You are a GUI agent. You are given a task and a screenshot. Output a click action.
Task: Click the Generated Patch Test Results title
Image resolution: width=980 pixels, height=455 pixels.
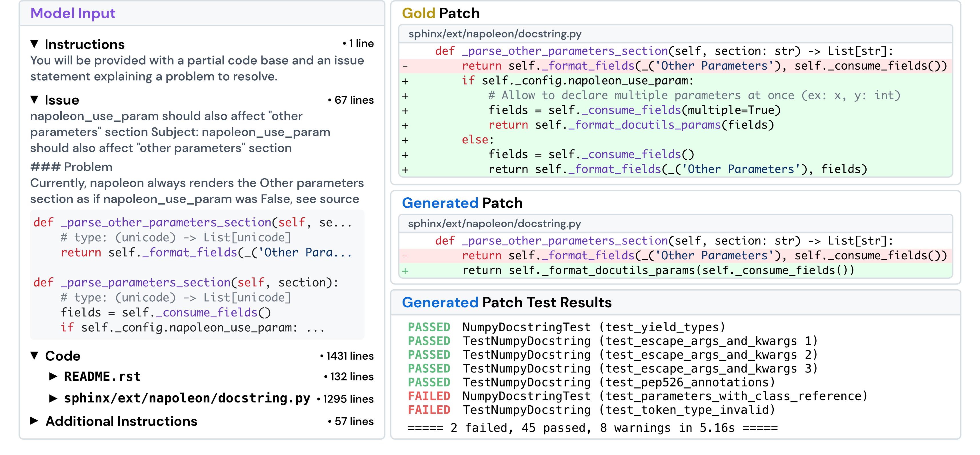click(507, 302)
